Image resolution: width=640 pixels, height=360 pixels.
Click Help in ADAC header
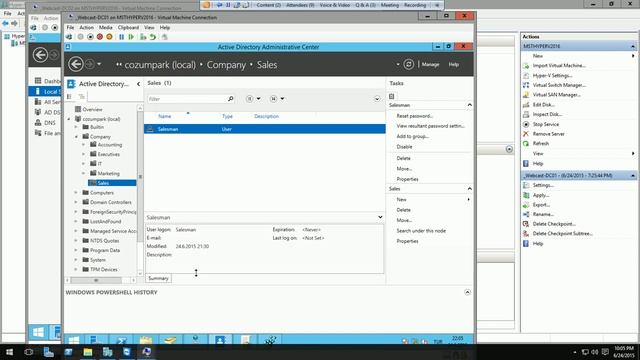click(x=454, y=64)
